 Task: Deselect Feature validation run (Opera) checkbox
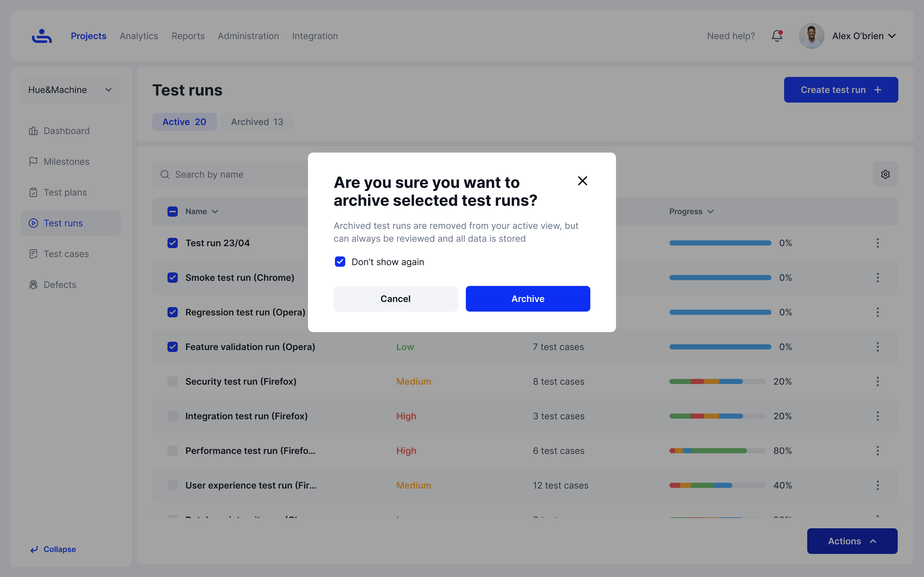pos(173,347)
